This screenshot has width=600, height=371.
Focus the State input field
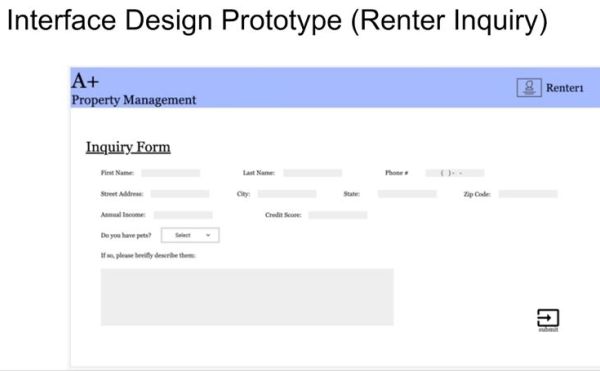tap(407, 194)
